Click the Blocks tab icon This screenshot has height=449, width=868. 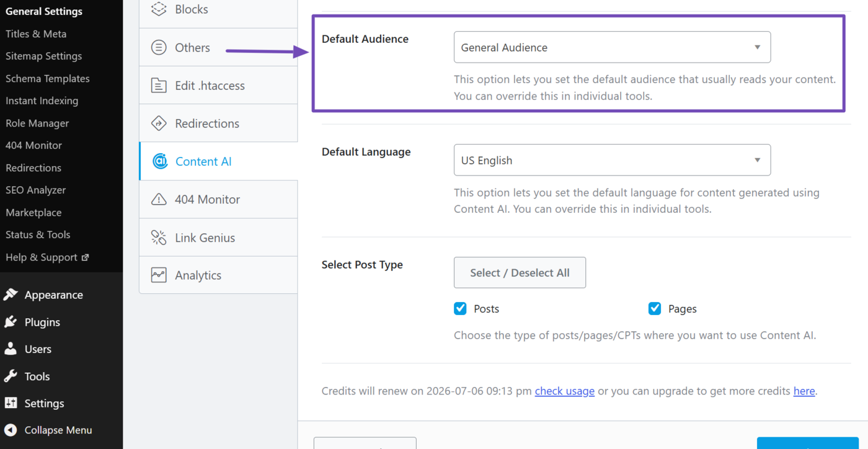click(159, 9)
